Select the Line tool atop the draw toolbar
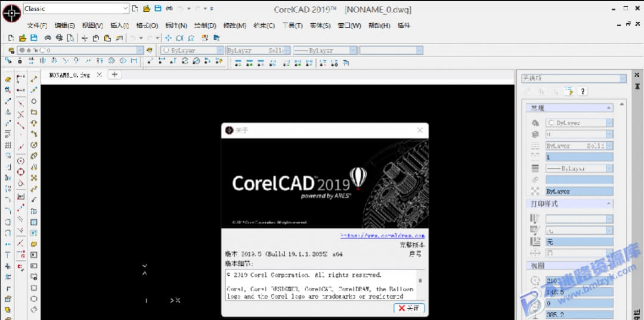Screen dimensions: 644x320 pos(34,79)
